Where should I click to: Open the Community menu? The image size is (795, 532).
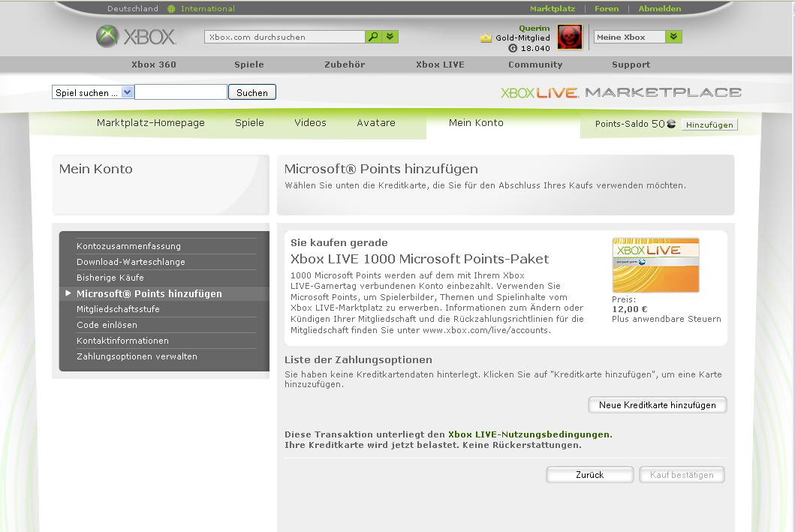click(535, 65)
